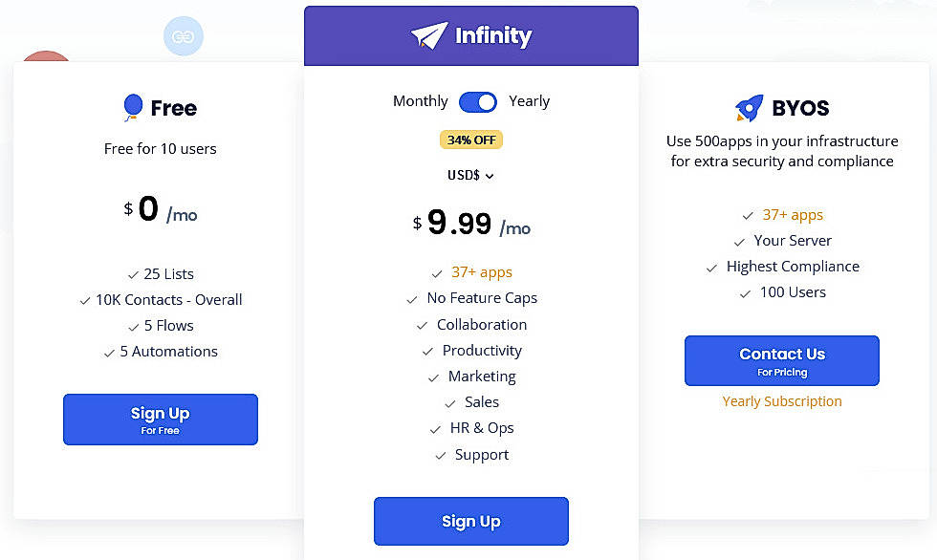Screen dimensions: 937x560
Task: Click the 37+ apps link under Infinity
Action: pyautogui.click(x=482, y=272)
